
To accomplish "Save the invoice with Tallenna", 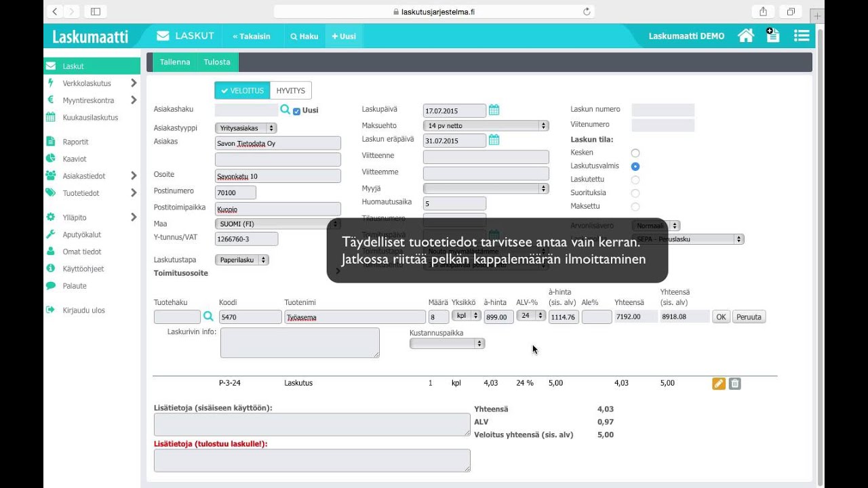I will [x=175, y=62].
